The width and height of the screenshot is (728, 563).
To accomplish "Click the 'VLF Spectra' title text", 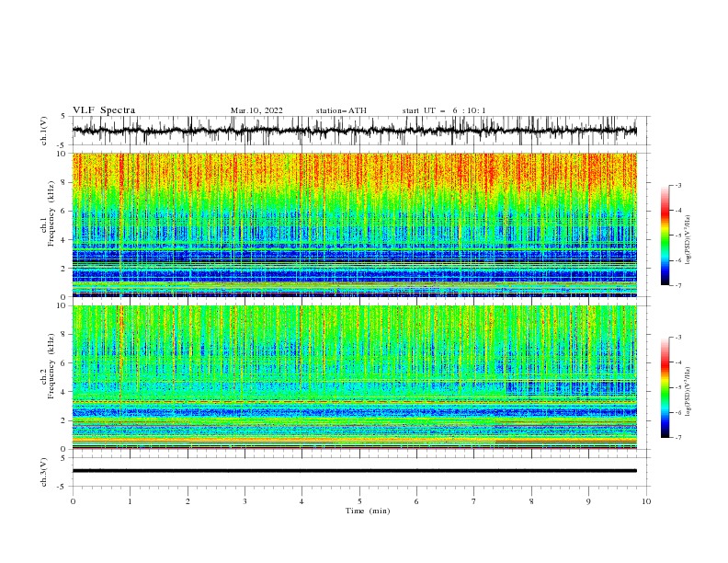I will [x=104, y=110].
